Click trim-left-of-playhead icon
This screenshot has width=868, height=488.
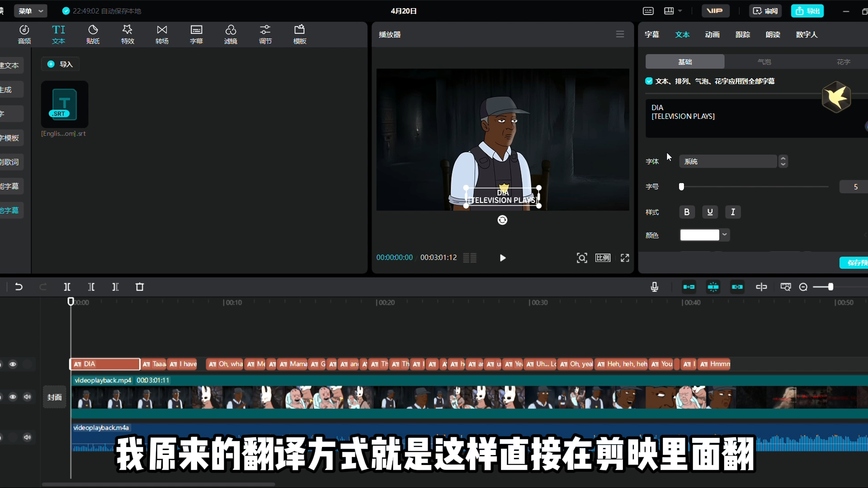91,287
